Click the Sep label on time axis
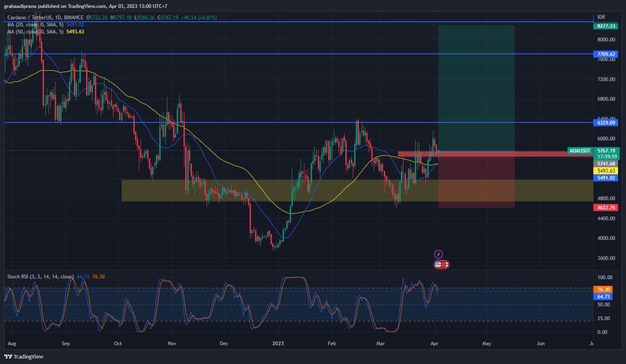Screen dimensions: 626x364 pyautogui.click(x=66, y=343)
